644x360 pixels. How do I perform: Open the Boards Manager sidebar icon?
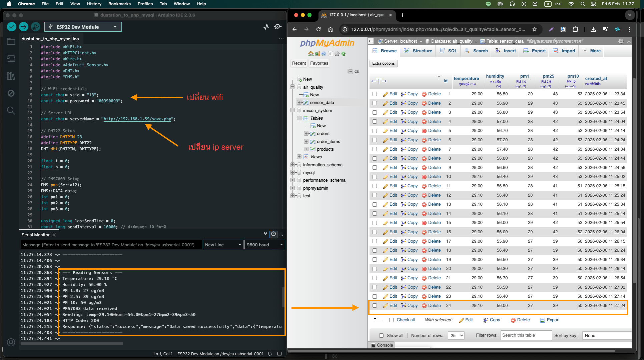(11, 59)
